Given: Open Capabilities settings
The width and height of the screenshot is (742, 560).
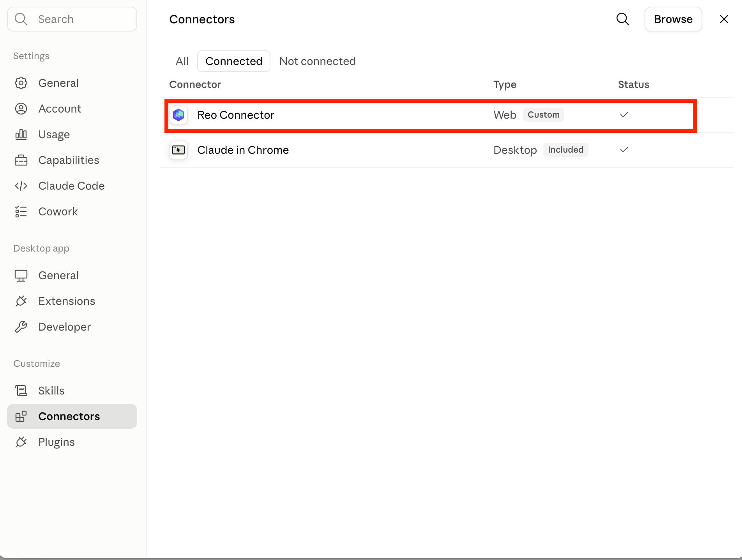Looking at the screenshot, I should pos(72,160).
